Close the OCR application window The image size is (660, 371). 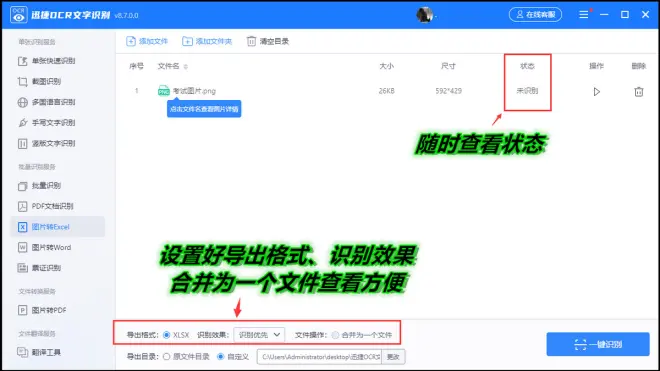(646, 15)
